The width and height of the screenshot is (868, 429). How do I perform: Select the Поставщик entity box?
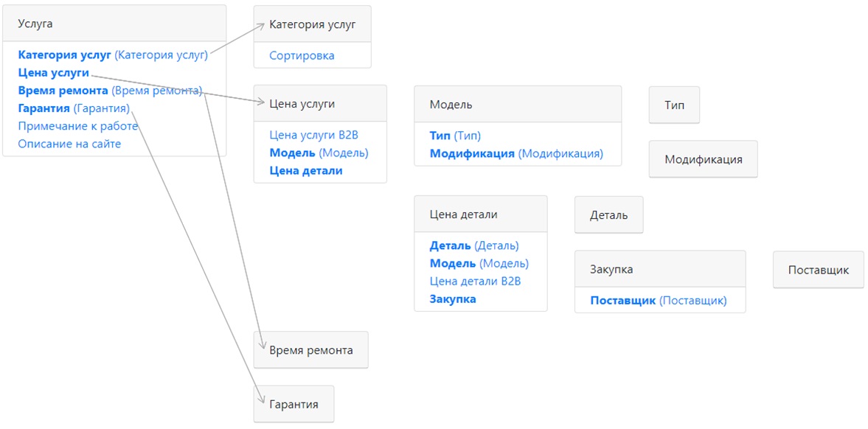coord(819,270)
